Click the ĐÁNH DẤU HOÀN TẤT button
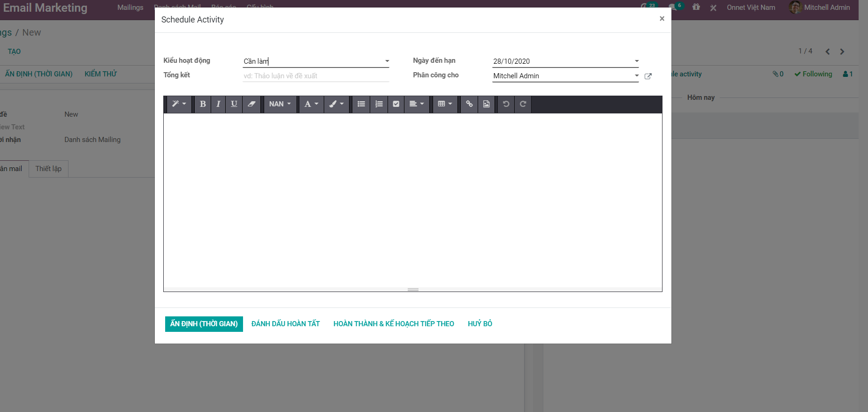Screen dimensions: 868x412 [x=285, y=324]
